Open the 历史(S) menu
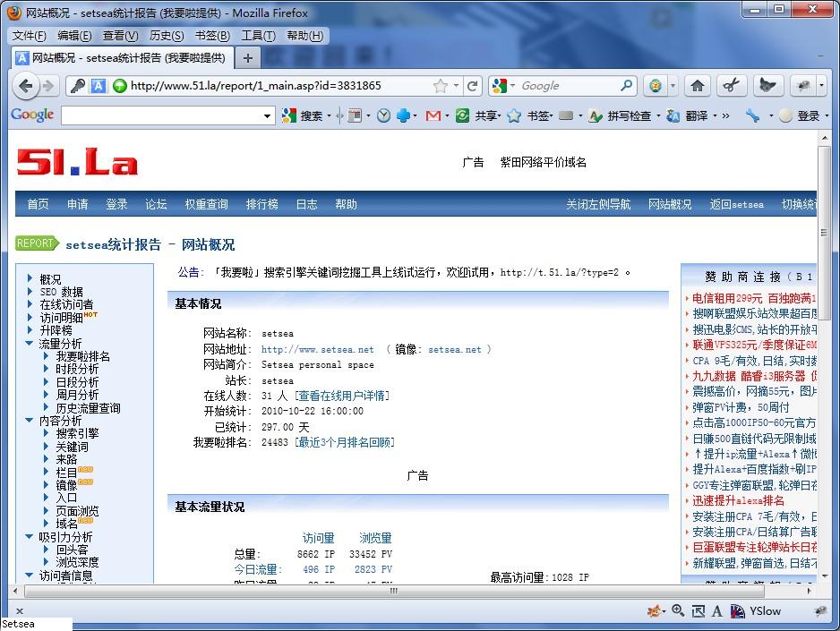This screenshot has height=631, width=840. tap(167, 36)
